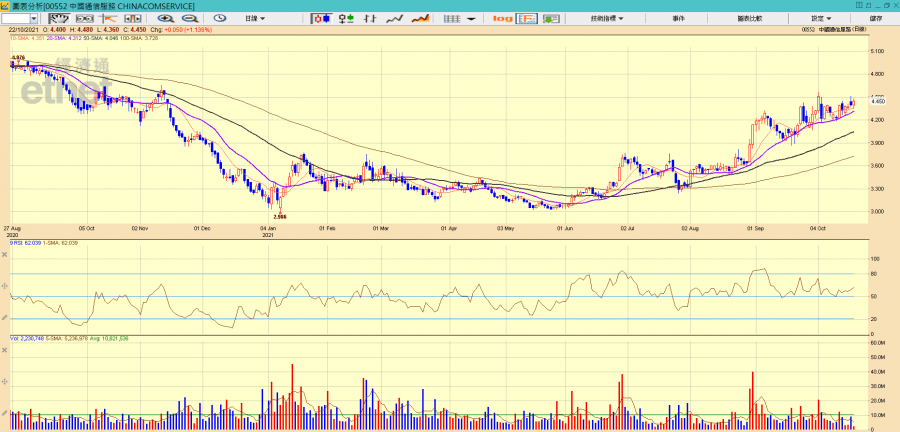Screen dimensions: 900x432
Task: Open the 圖表比較 chart comparison menu
Action: pos(749,18)
